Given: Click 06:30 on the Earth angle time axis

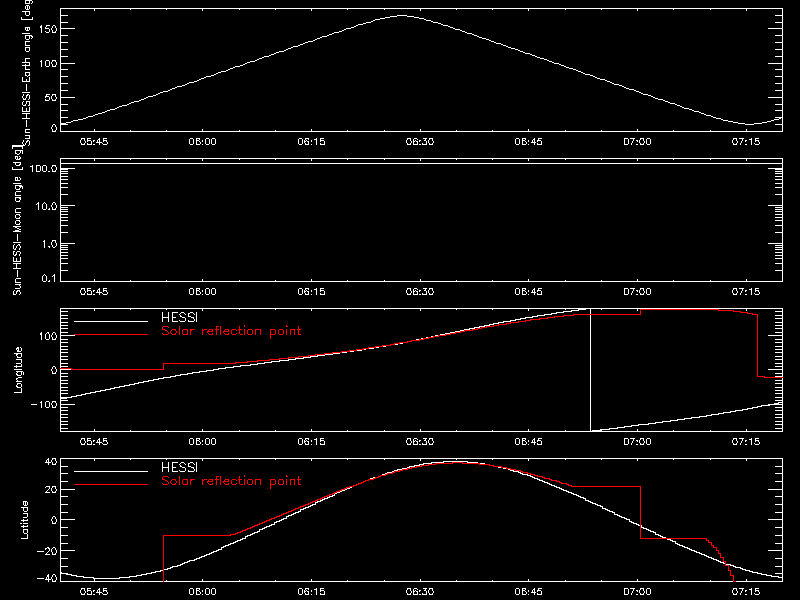Looking at the screenshot, I should pos(420,142).
